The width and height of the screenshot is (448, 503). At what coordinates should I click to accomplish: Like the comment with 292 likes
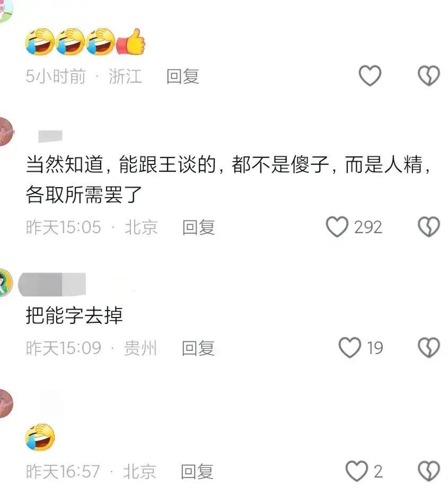(x=337, y=227)
